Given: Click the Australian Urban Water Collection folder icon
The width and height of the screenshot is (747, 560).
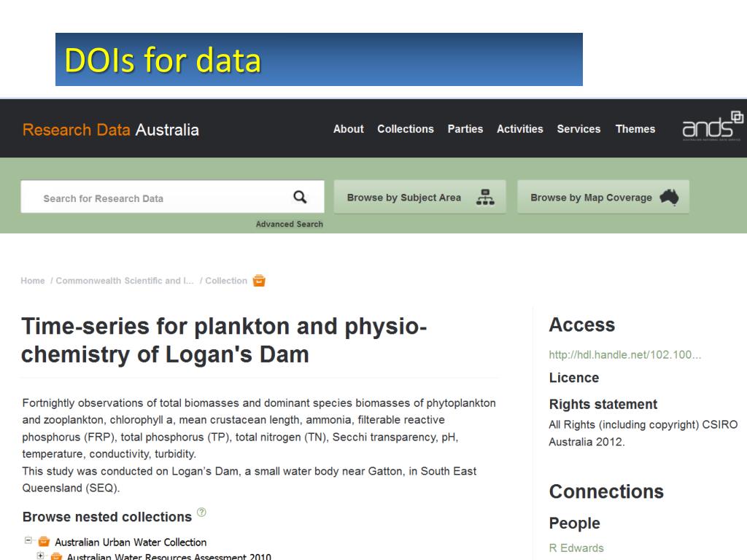Looking at the screenshot, I should (44, 542).
